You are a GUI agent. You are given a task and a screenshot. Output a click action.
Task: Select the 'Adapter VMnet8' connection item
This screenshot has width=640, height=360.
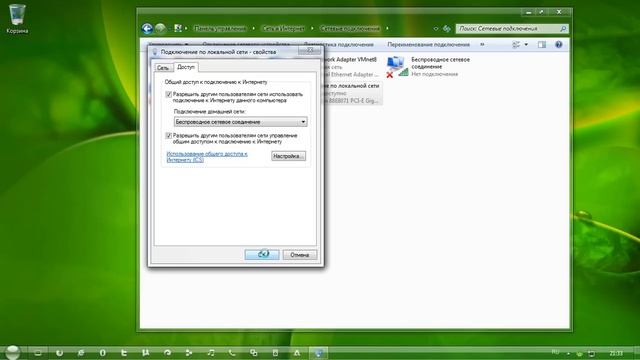pos(351,67)
